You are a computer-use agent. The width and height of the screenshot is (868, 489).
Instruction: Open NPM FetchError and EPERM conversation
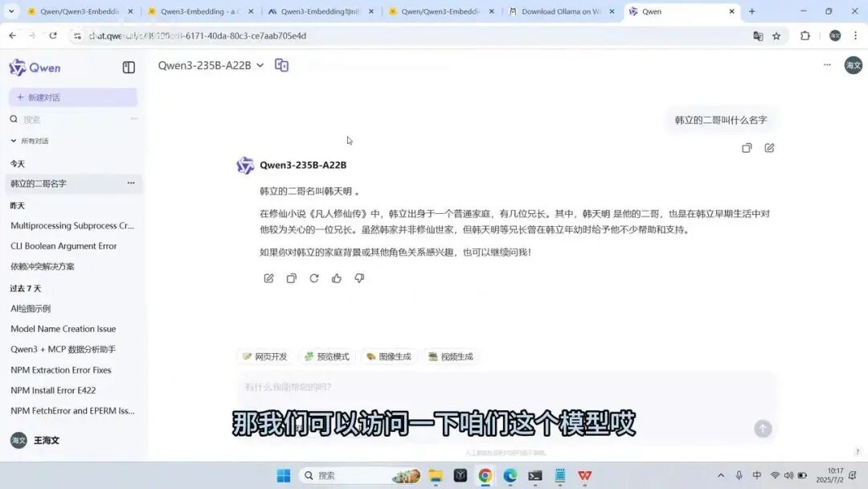tap(72, 411)
